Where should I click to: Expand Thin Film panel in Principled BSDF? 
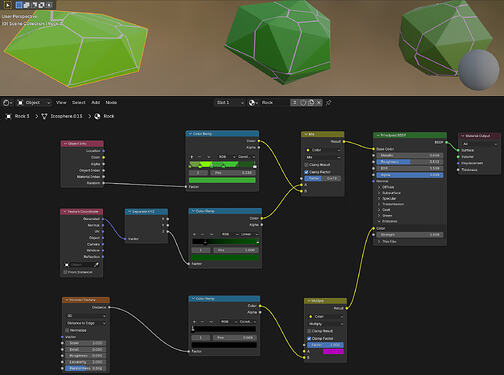tap(379, 242)
